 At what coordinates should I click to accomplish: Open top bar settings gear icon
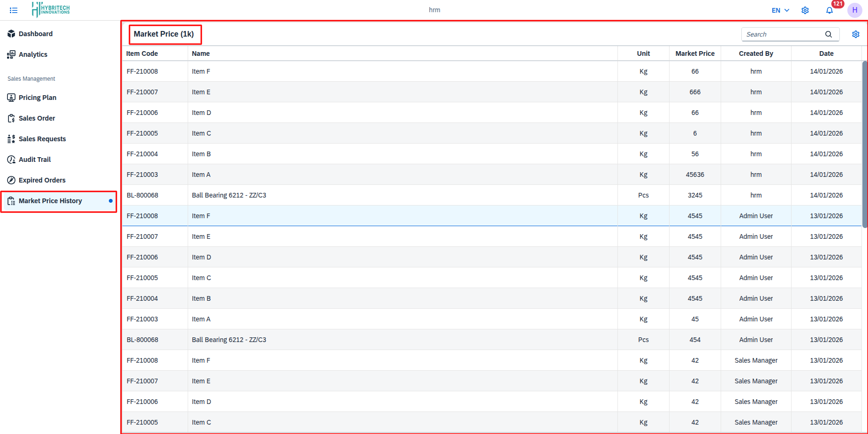(805, 10)
